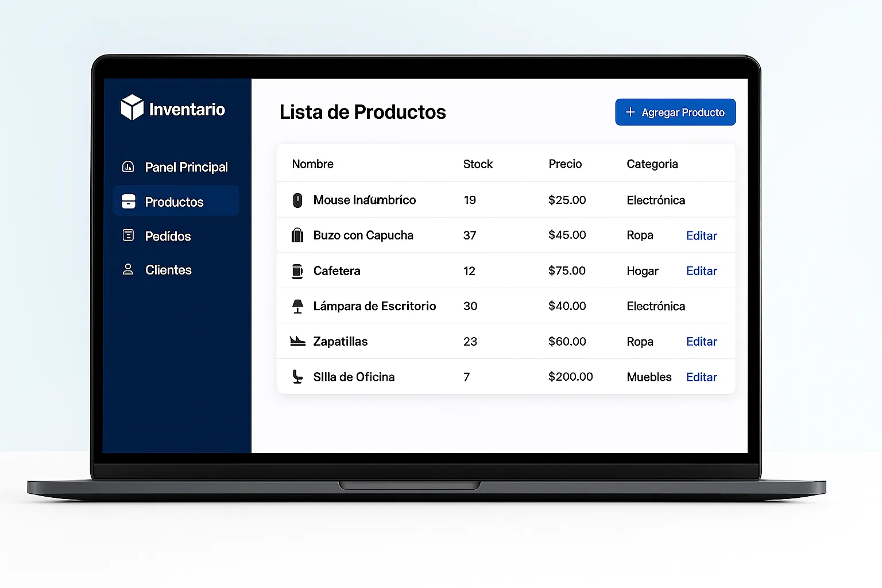Click the coffee maker icon beside Cafetera
Viewport: 882px width, 588px height.
(x=297, y=271)
